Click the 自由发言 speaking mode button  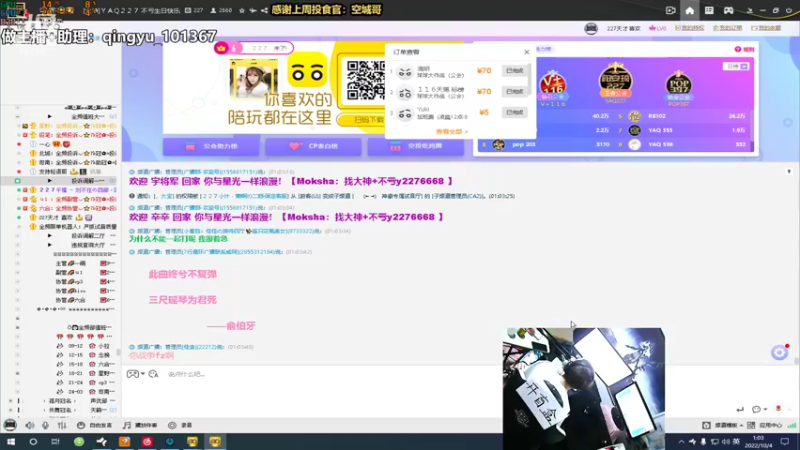coord(94,425)
